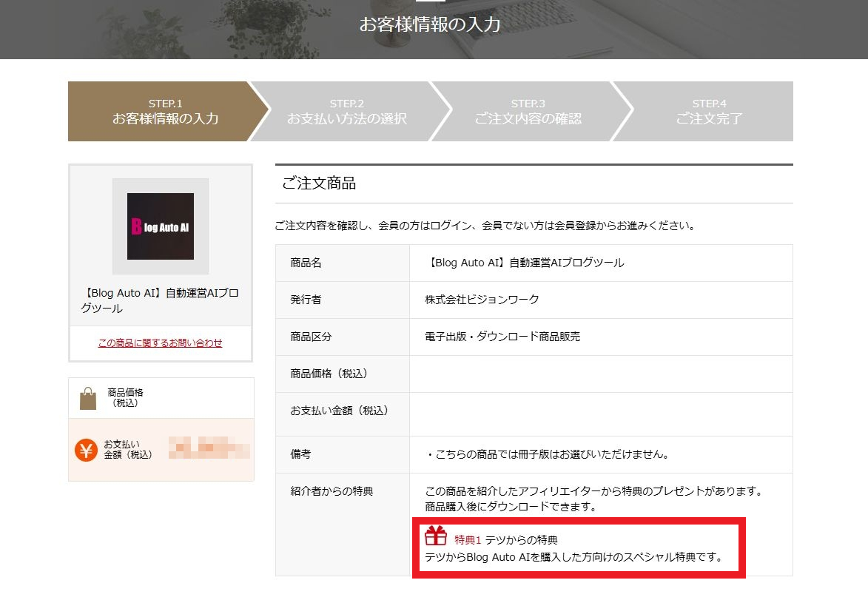Switch to STEP.2 お支払い方法の選択 step
Screen dimensions: 868x600
pyautogui.click(x=348, y=109)
